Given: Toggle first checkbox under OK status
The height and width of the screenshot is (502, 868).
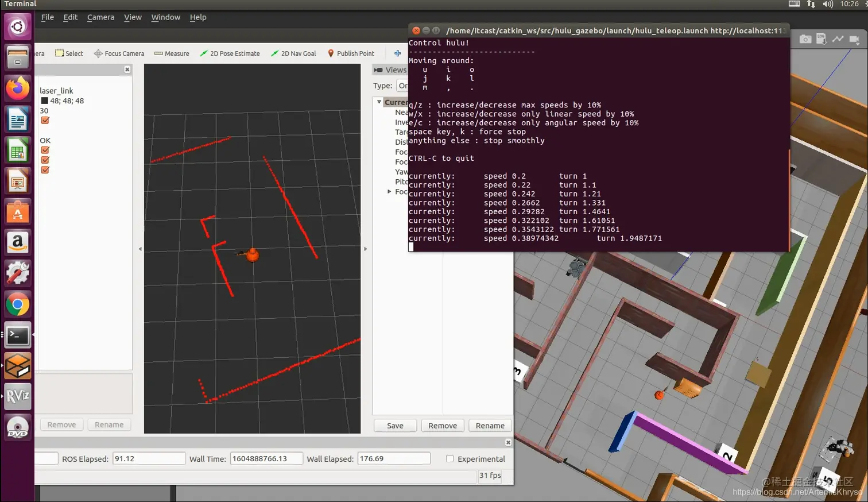Looking at the screenshot, I should [x=45, y=150].
